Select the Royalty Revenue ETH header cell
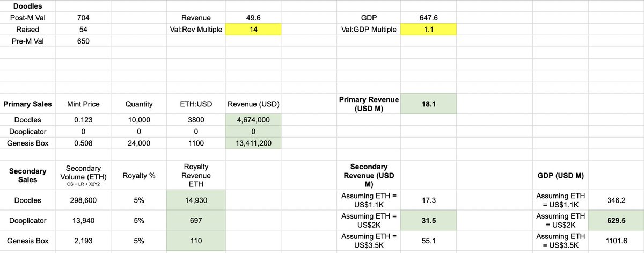This screenshot has height=253, width=644. tap(196, 175)
